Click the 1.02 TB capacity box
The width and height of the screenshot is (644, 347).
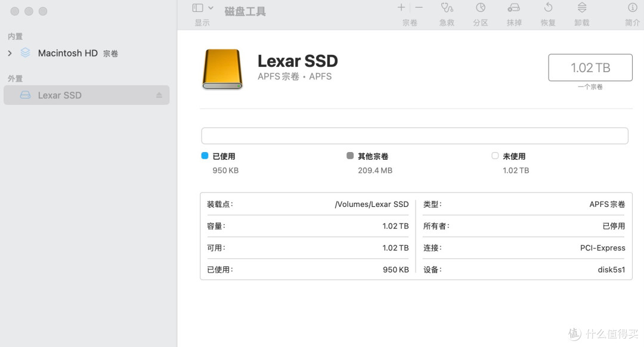[x=590, y=67]
